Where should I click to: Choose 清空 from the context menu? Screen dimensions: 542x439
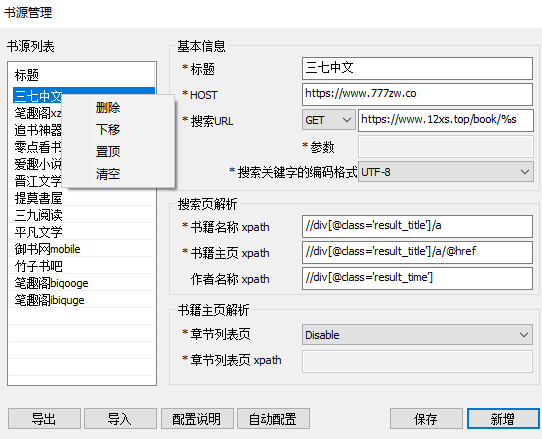coord(108,174)
